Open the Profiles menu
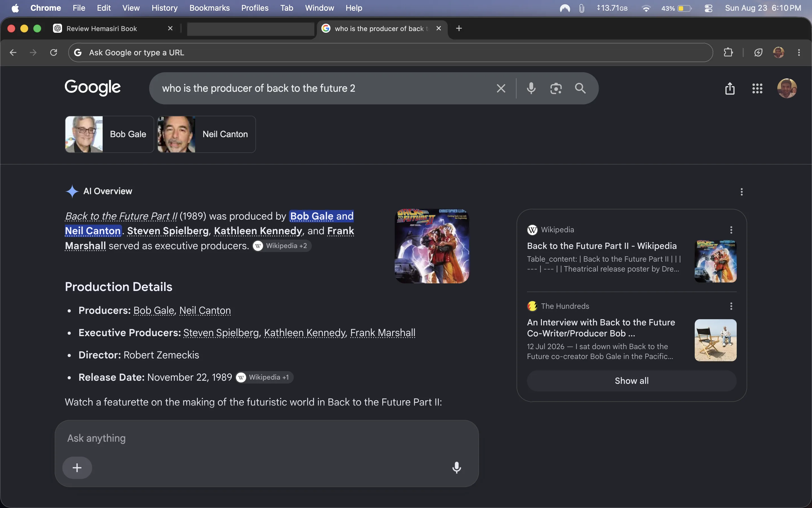812x508 pixels. (255, 8)
